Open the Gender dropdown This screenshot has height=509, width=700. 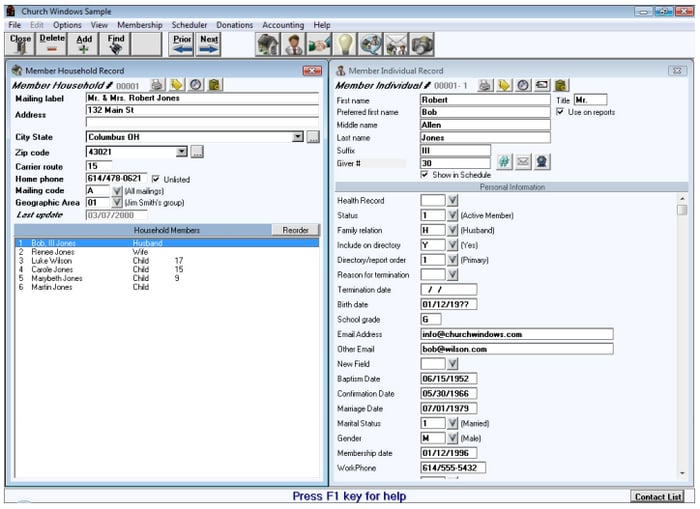point(453,438)
